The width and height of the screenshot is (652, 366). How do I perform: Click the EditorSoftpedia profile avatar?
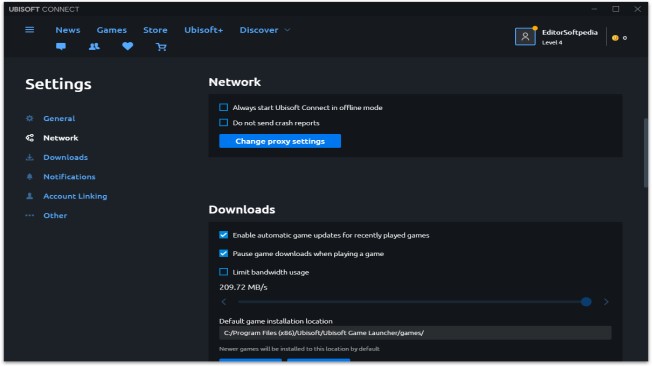(x=525, y=37)
